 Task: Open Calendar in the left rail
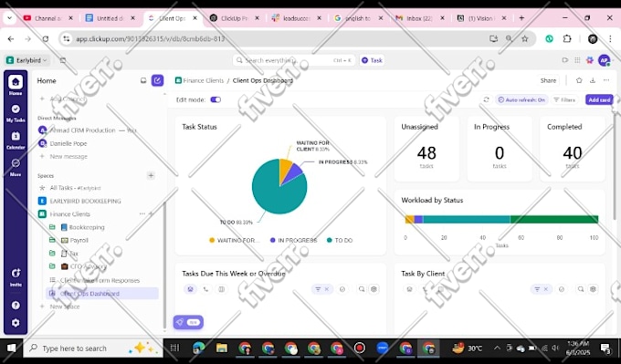pyautogui.click(x=16, y=140)
